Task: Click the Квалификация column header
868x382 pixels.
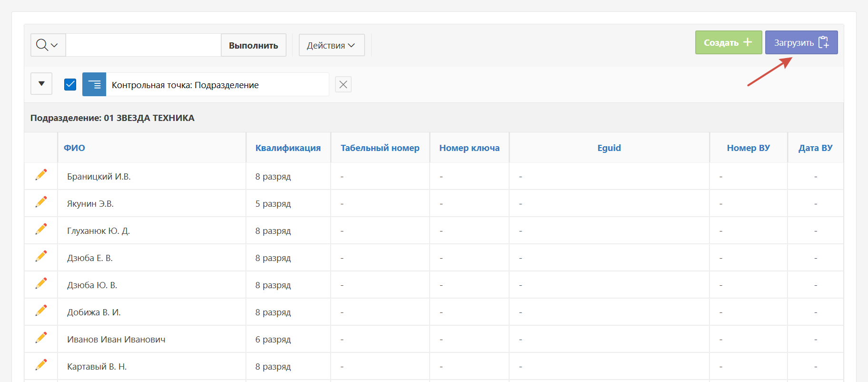Action: (x=288, y=148)
